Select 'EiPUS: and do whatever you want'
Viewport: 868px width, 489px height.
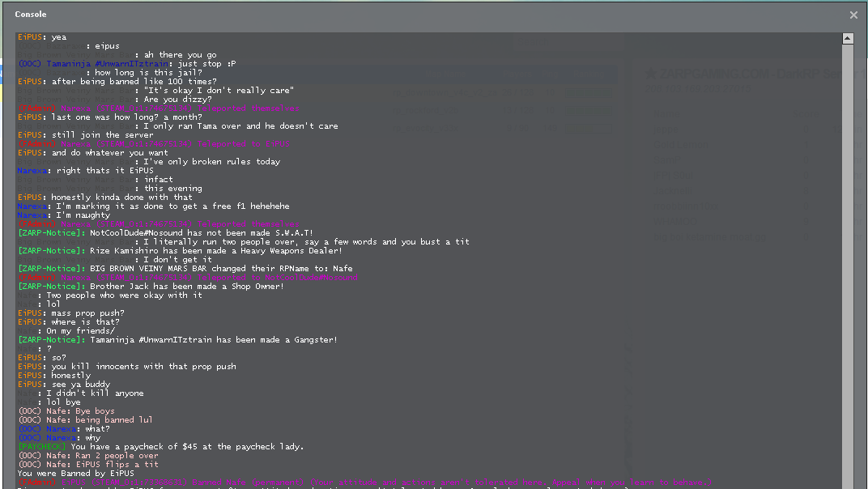(x=93, y=152)
